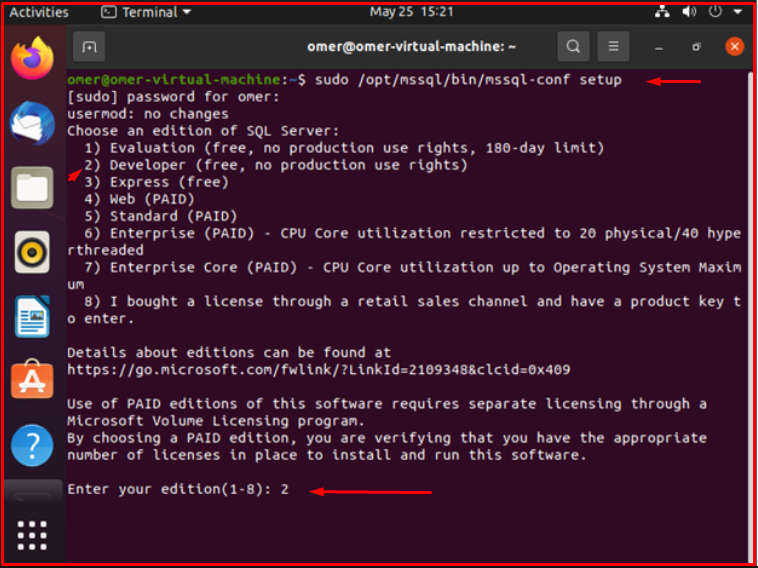Open Ubuntu Software store icon
758x568 pixels.
(32, 379)
